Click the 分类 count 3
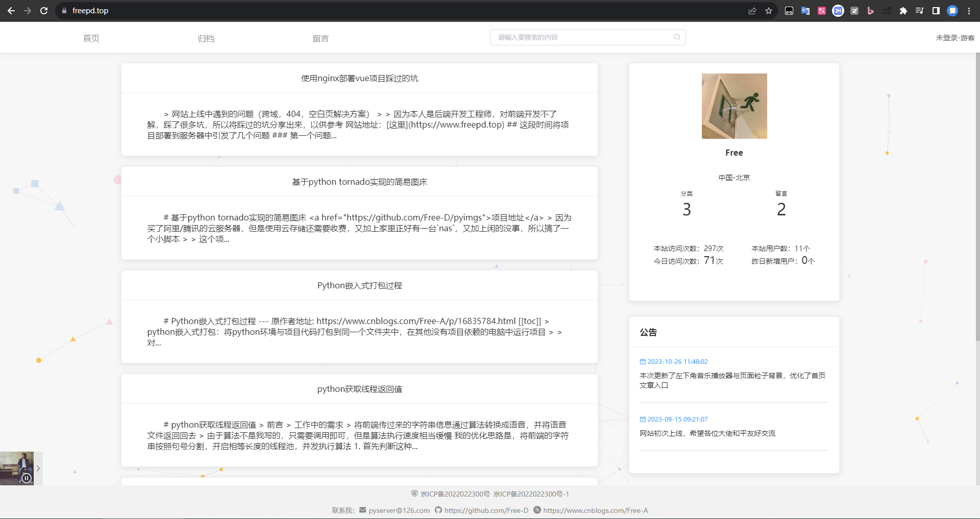 (687, 209)
